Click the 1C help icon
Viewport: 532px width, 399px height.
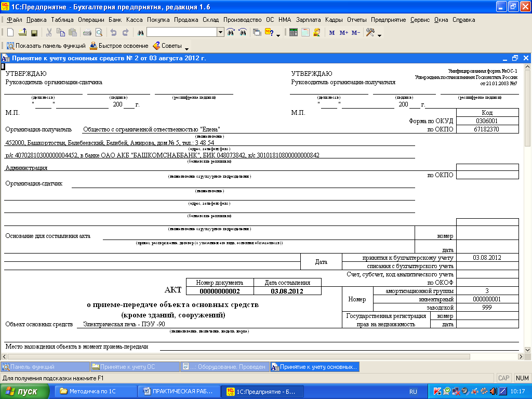pyautogui.click(x=270, y=33)
